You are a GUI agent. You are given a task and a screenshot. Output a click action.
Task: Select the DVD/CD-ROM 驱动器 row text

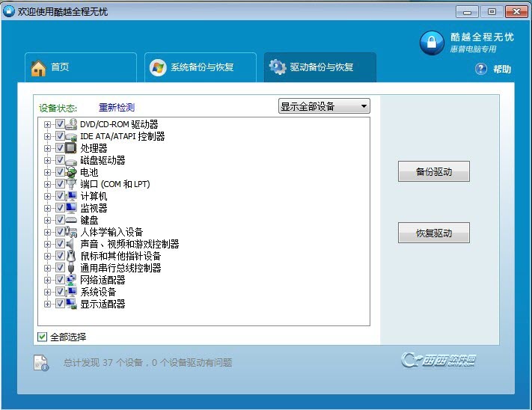click(119, 124)
